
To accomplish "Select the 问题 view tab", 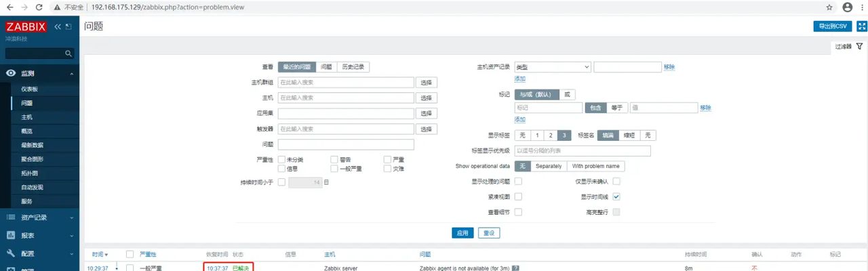I will (x=326, y=67).
